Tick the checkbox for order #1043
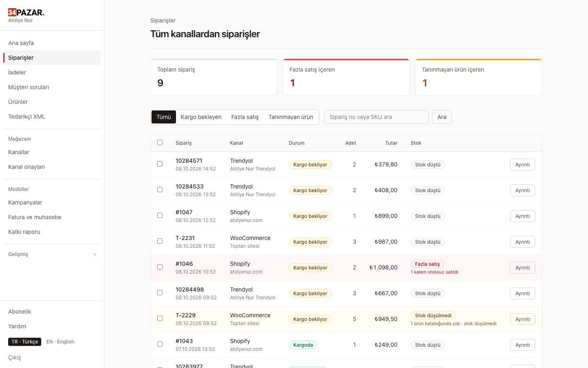This screenshot has height=368, width=588. [x=160, y=344]
